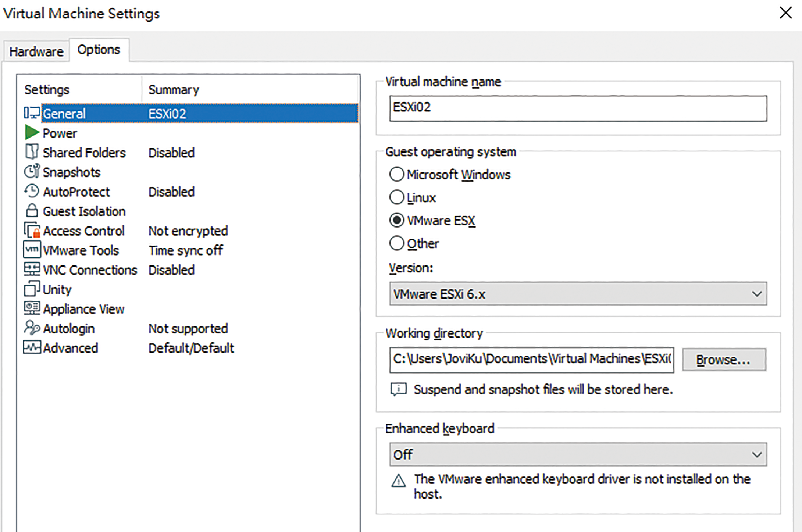Select the Guest Isolation row
802x532 pixels.
point(190,211)
